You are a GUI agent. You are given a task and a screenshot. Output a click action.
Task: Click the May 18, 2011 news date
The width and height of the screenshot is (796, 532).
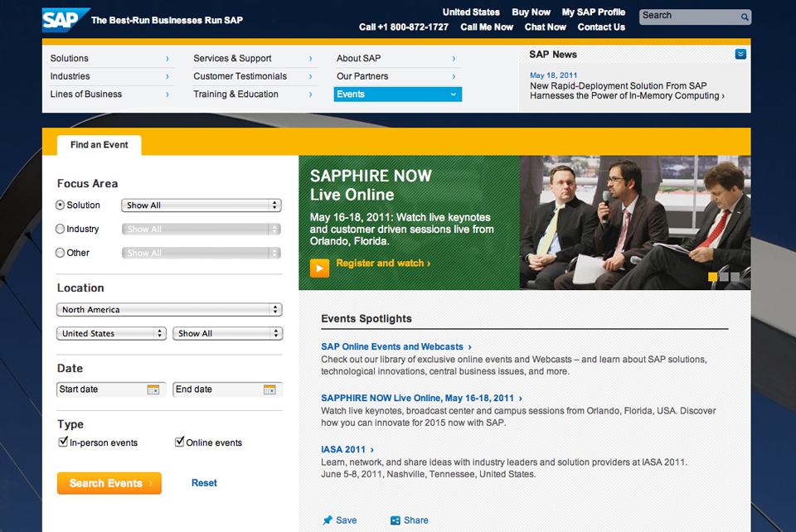[553, 75]
